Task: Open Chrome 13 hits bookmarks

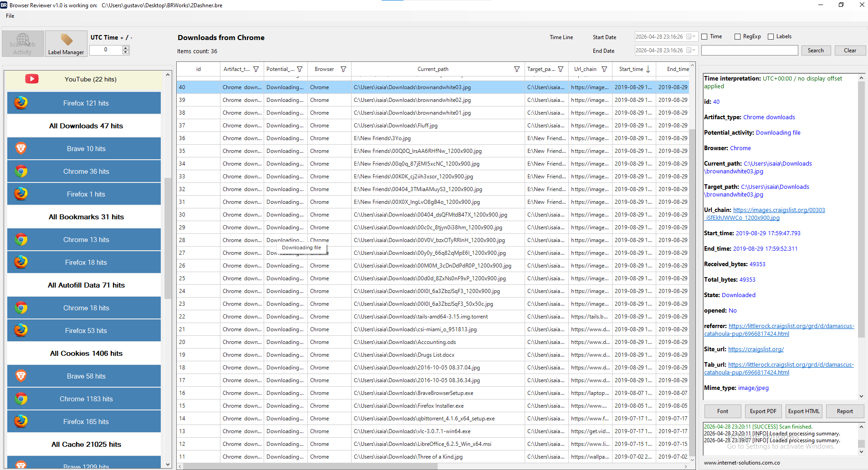Action: 84,240
